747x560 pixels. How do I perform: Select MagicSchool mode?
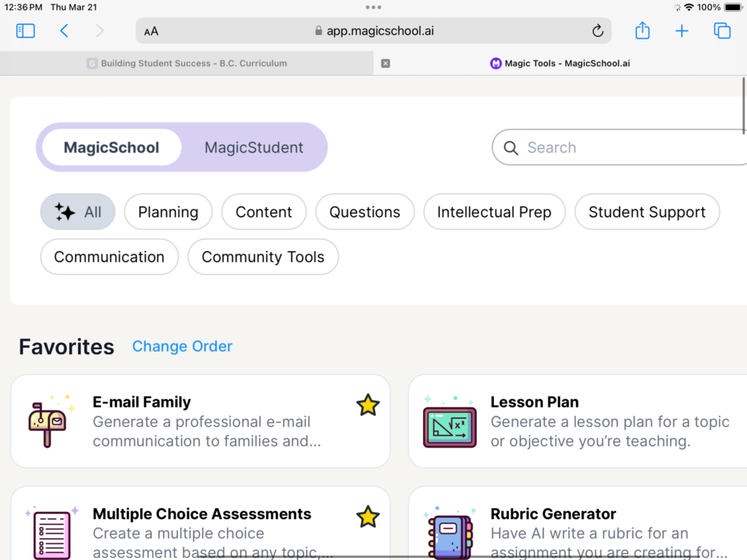click(x=112, y=147)
